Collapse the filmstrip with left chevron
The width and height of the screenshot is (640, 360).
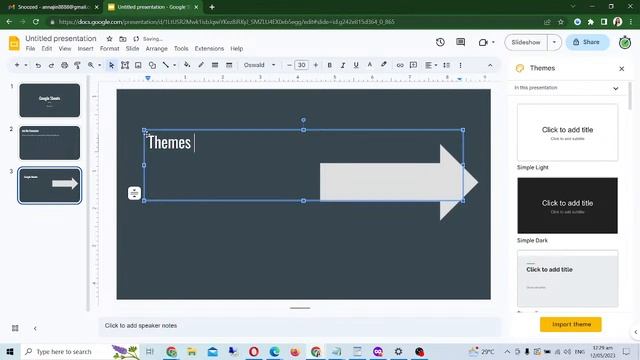(x=35, y=328)
